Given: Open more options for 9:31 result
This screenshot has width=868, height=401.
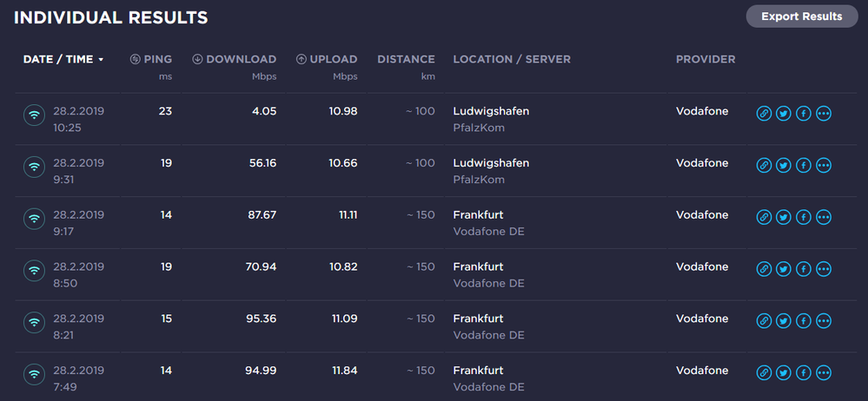Looking at the screenshot, I should pyautogui.click(x=824, y=165).
